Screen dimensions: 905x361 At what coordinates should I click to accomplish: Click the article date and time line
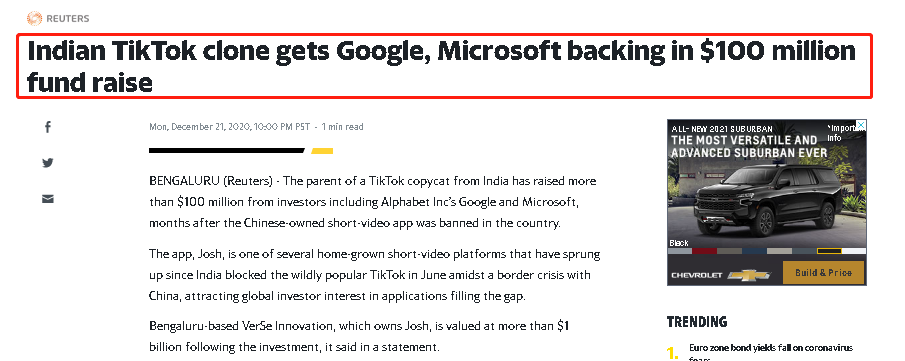click(256, 126)
